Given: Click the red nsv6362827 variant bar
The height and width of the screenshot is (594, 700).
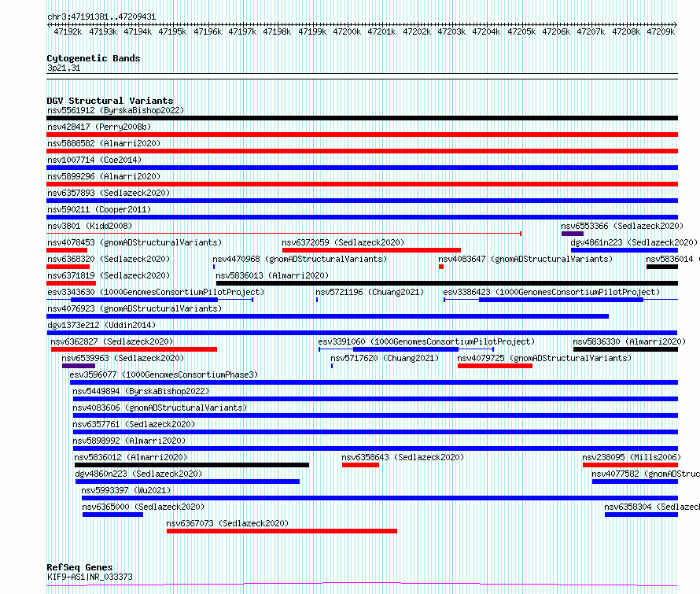Looking at the screenshot, I should click(x=134, y=349).
